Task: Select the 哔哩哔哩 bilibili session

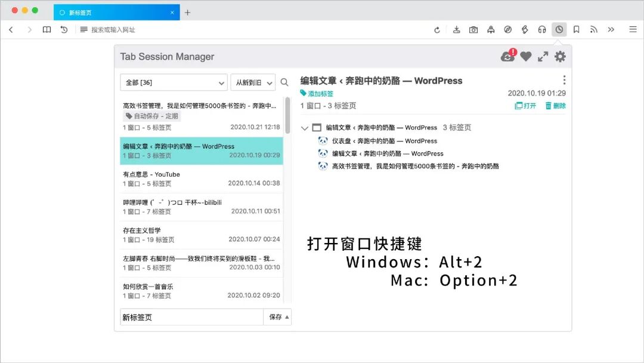Action: tap(202, 207)
